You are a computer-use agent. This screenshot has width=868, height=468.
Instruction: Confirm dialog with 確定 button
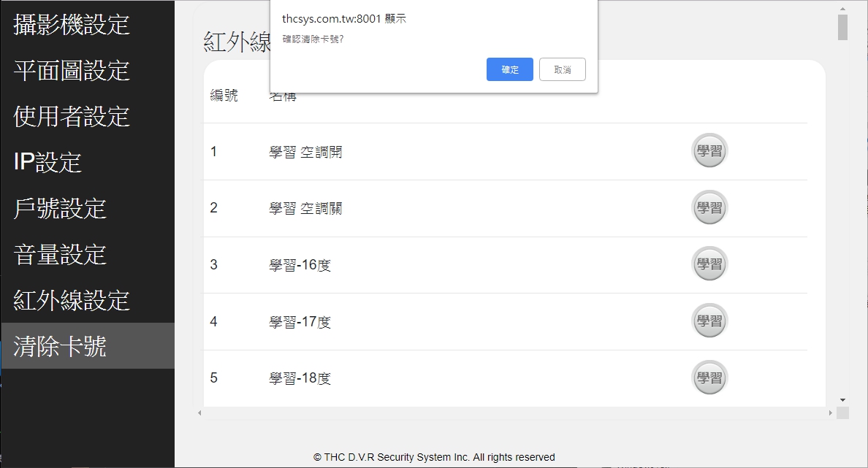[x=509, y=69]
